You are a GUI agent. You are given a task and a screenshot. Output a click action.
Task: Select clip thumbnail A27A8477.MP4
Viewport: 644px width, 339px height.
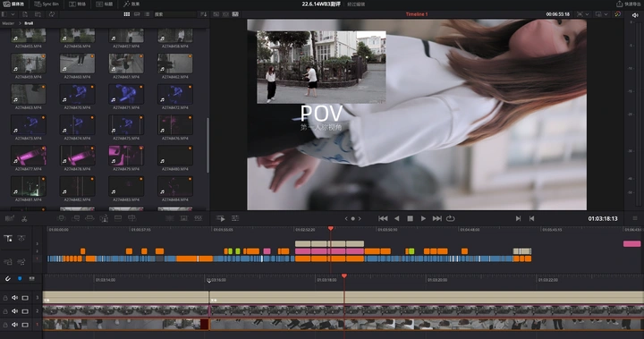[x=29, y=156]
